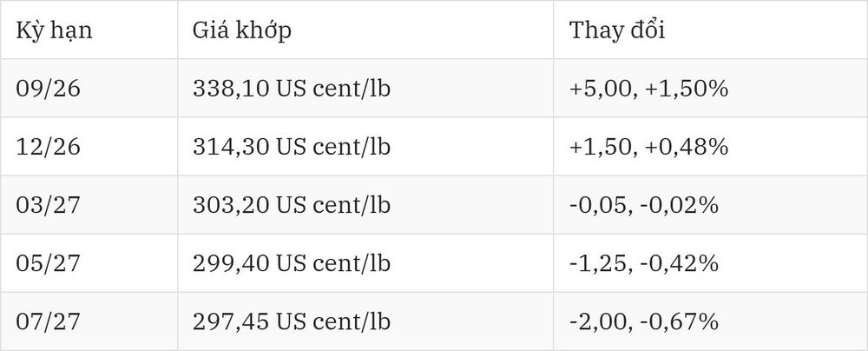Select the 03/27 term cell
The height and width of the screenshot is (351, 868).
[x=48, y=205]
